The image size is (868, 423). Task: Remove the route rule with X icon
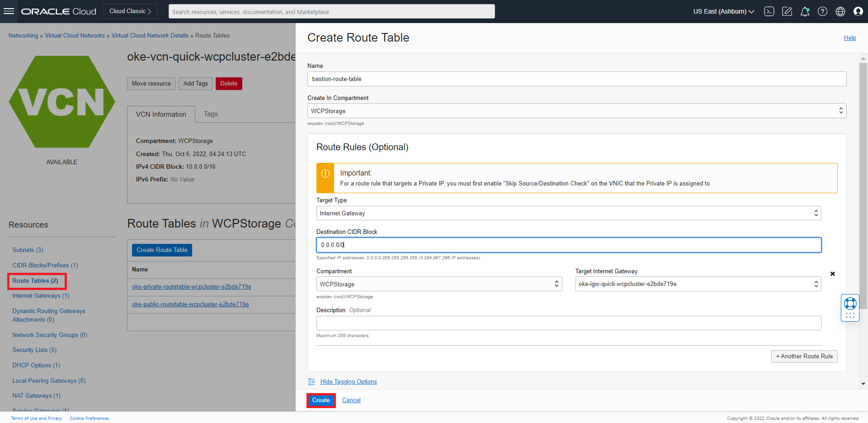point(832,274)
